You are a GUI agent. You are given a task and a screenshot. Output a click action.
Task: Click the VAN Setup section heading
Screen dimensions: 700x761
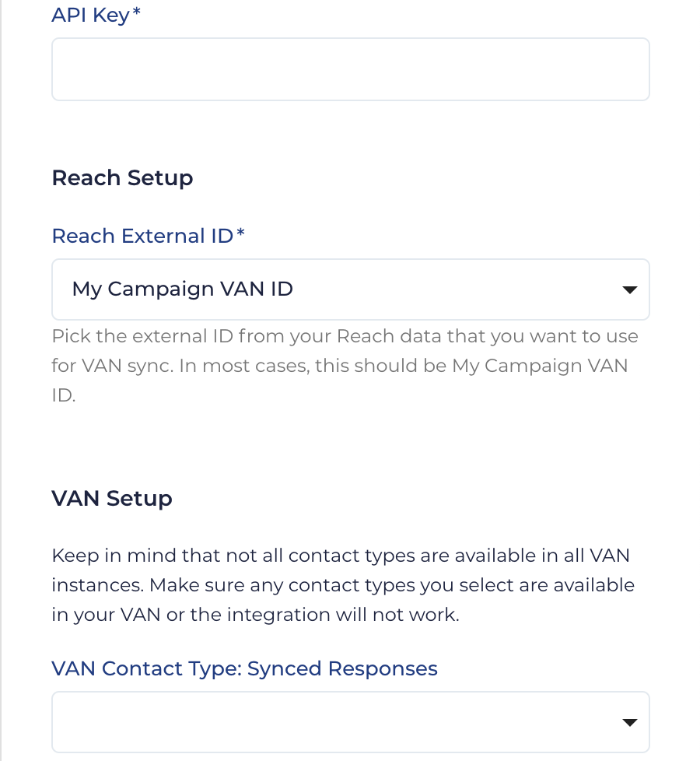(112, 498)
